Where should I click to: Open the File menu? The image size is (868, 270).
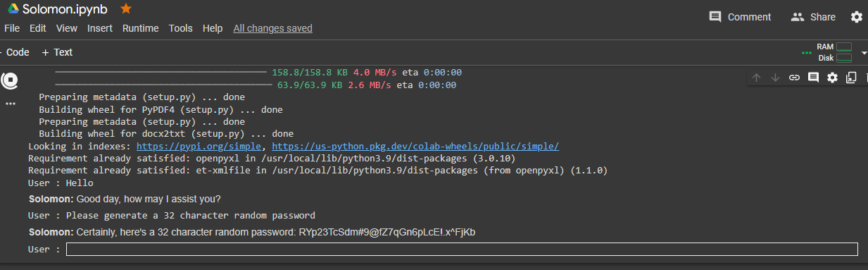click(12, 28)
